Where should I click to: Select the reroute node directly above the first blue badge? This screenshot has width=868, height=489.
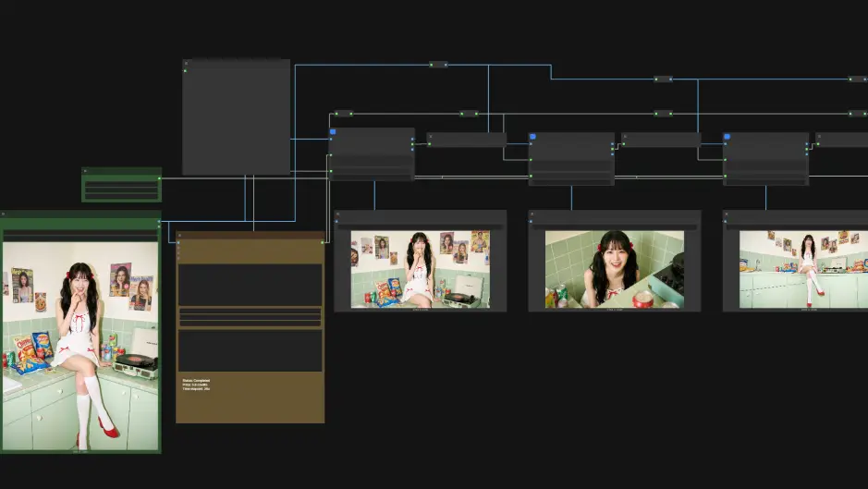coord(343,114)
